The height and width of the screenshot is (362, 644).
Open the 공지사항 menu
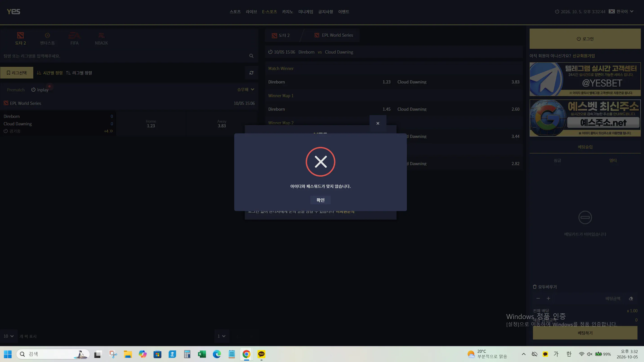(325, 12)
